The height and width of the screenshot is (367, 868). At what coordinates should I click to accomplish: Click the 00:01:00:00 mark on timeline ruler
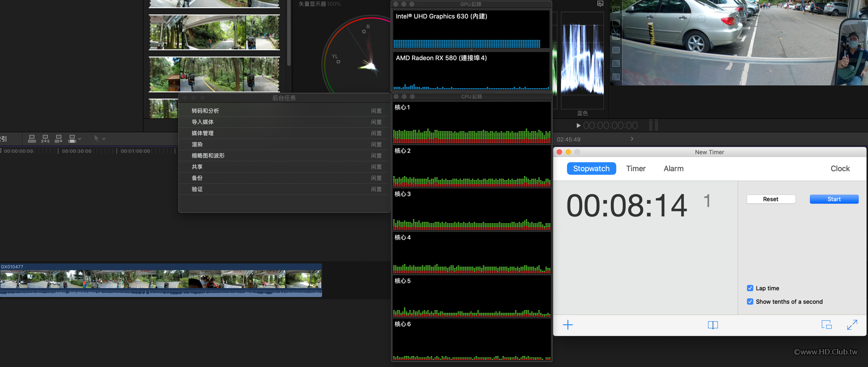(x=135, y=151)
